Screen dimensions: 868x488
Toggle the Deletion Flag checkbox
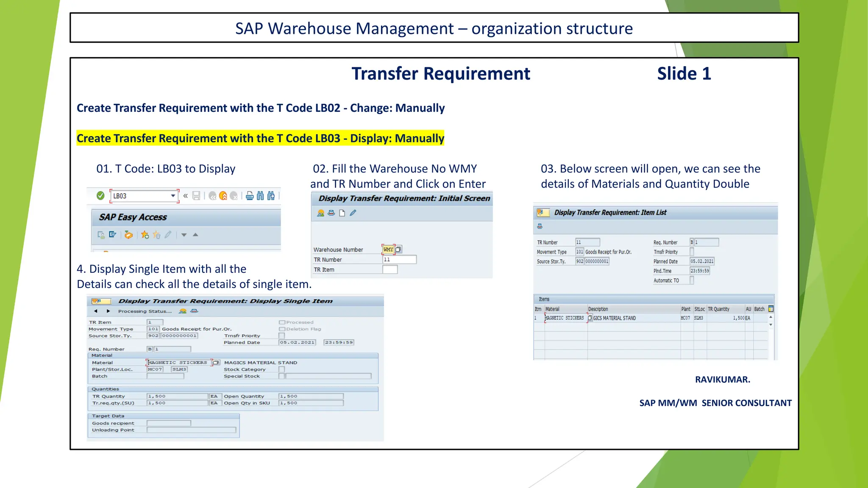[x=282, y=329]
